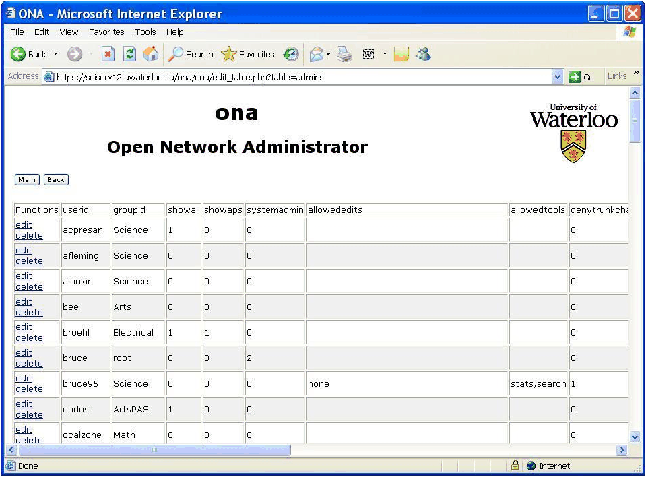Click the History icon in toolbar
The image size is (645, 477).
point(291,54)
